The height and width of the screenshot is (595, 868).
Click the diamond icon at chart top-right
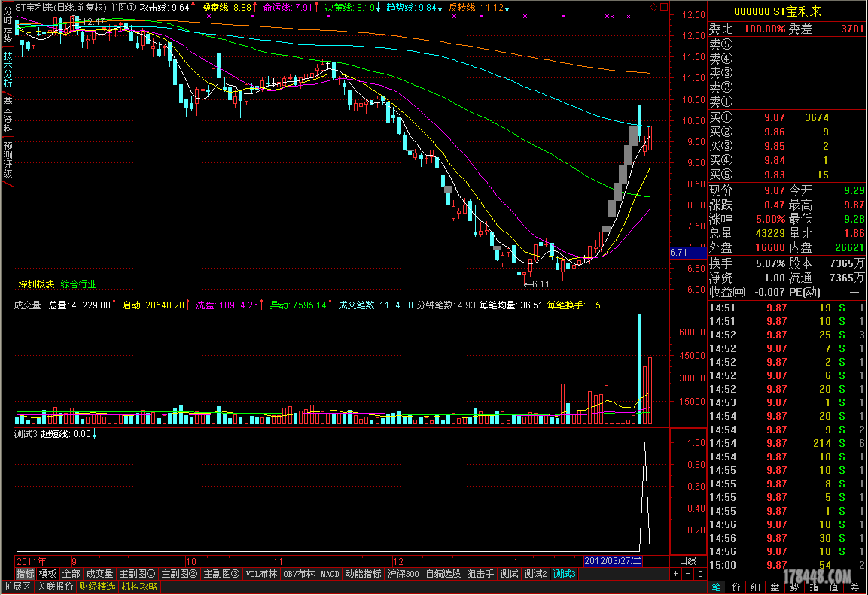(654, 8)
